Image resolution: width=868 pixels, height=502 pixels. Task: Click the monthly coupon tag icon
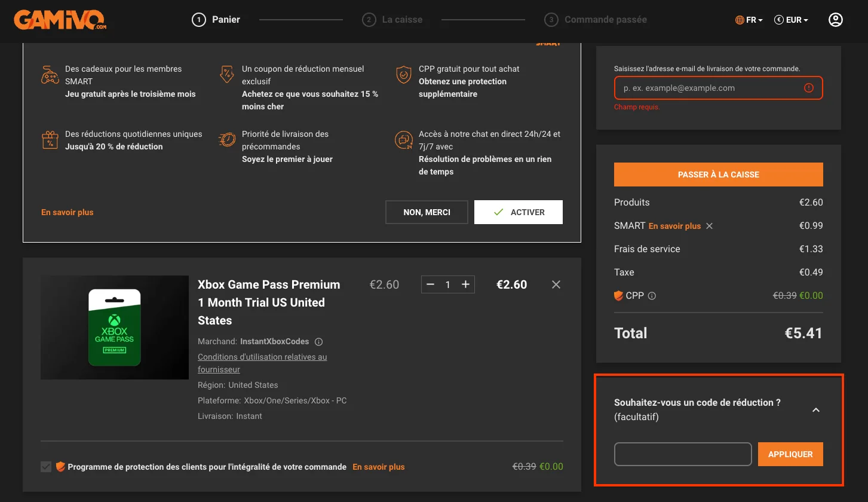226,75
